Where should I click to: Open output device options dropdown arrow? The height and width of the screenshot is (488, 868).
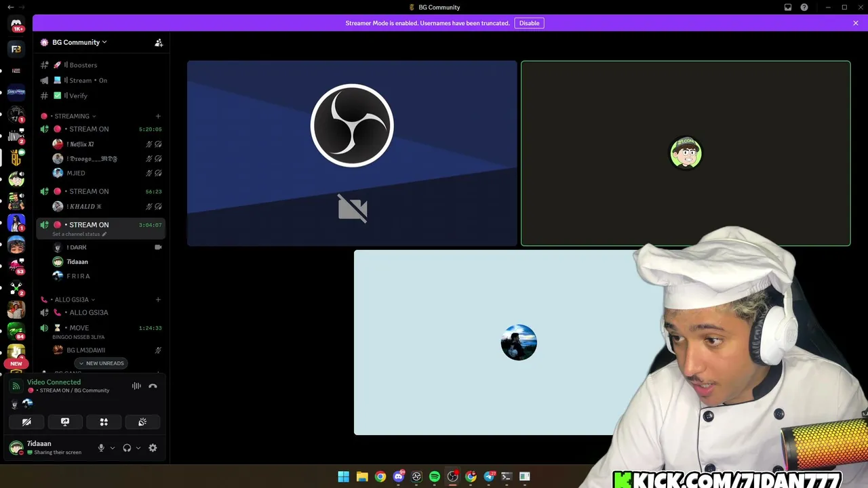pos(138,447)
